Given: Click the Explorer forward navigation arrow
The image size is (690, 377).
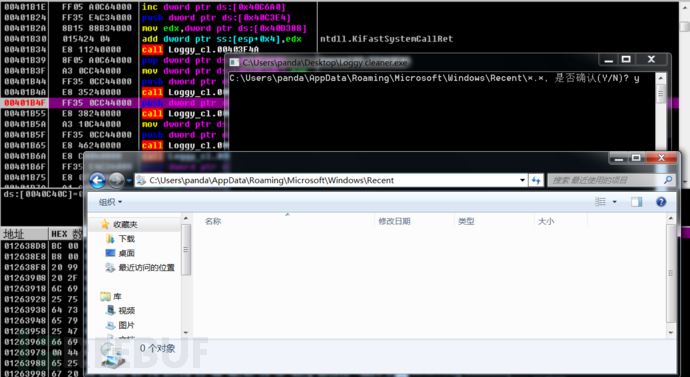Looking at the screenshot, I should click(x=116, y=180).
